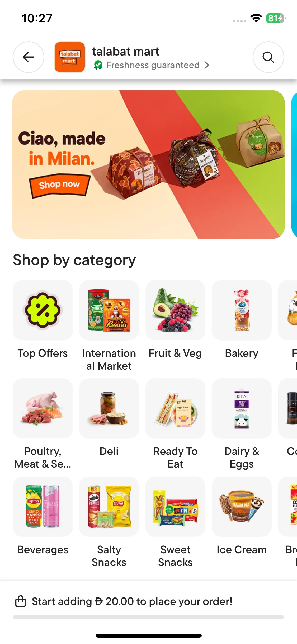Open the search magnifier icon
The height and width of the screenshot is (644, 297).
pos(268,57)
